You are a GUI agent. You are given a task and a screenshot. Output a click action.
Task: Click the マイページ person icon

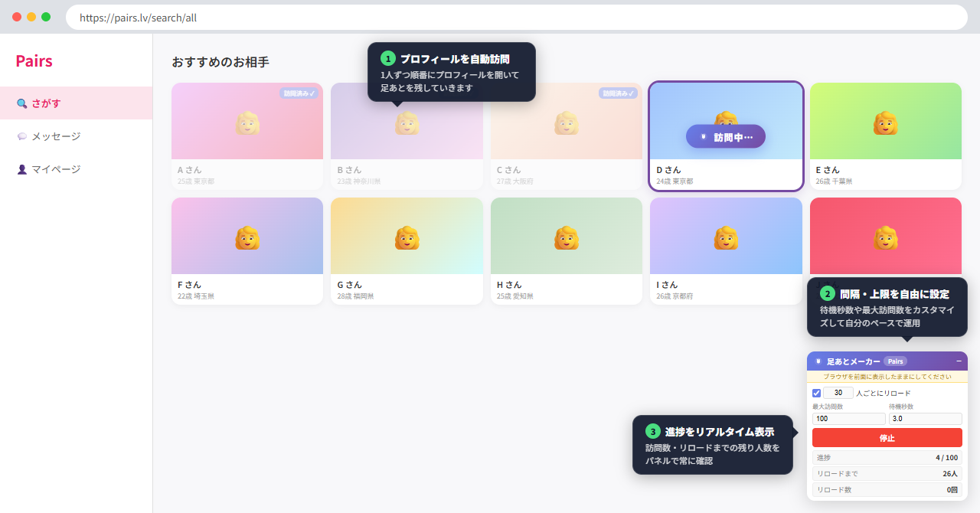(x=21, y=169)
